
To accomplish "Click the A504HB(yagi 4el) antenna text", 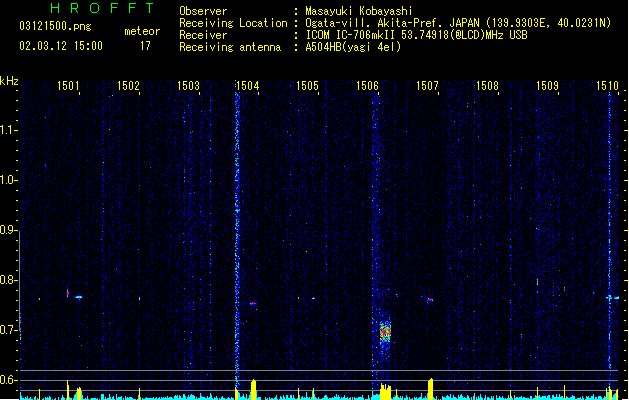I will pyautogui.click(x=353, y=47).
